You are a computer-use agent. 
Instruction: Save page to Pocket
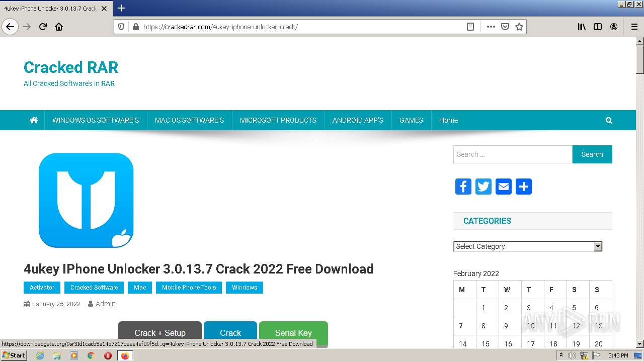(x=505, y=27)
